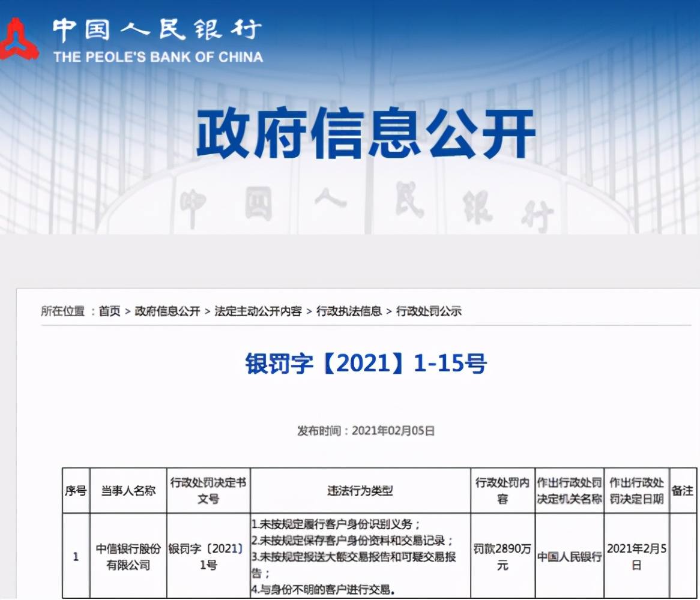700x600 pixels.
Task: Click the 当事人名称 column header
Action: point(128,491)
